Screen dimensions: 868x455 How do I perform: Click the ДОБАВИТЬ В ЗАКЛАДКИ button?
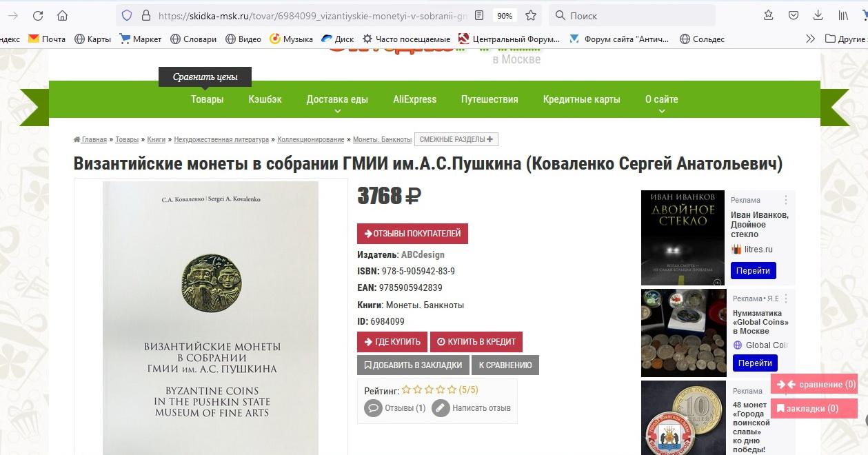point(413,365)
